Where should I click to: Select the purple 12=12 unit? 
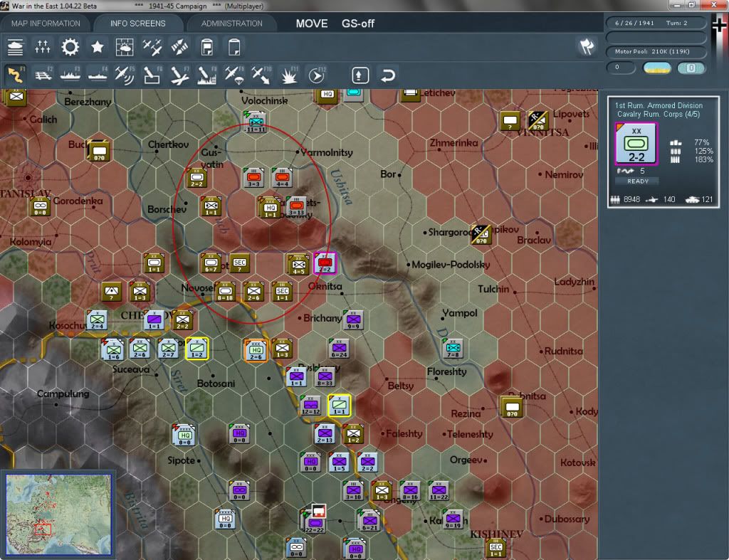(x=310, y=406)
